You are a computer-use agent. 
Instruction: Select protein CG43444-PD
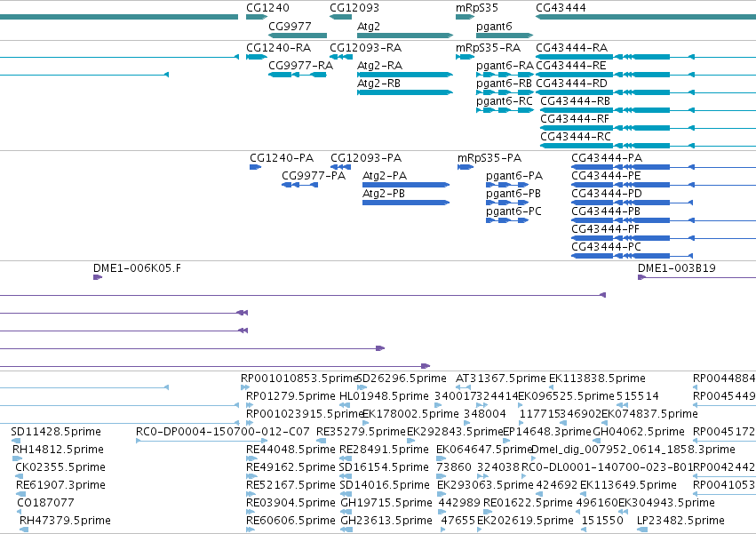coord(607,194)
